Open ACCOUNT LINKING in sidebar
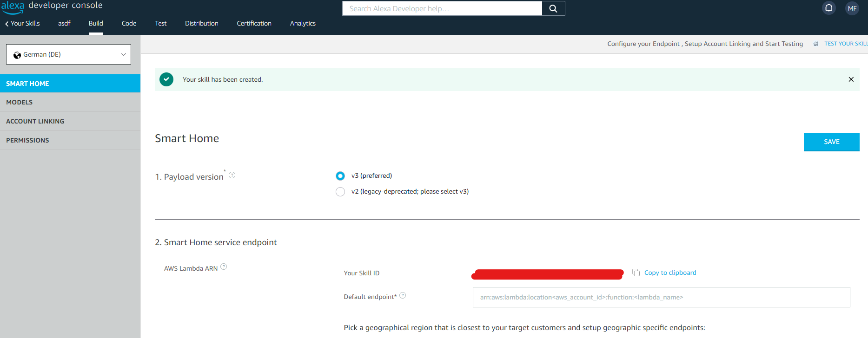Screen dimensions: 868x338 tap(70, 121)
